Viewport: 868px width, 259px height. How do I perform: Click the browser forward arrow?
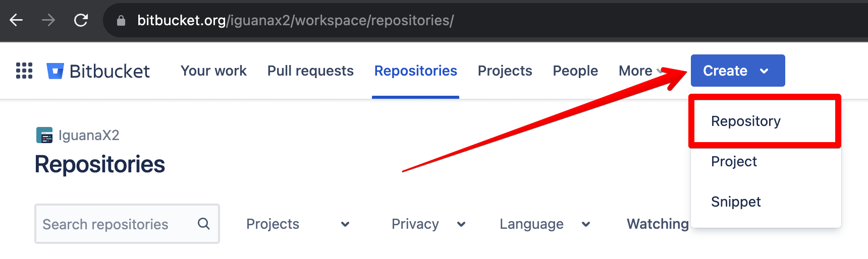tap(48, 20)
